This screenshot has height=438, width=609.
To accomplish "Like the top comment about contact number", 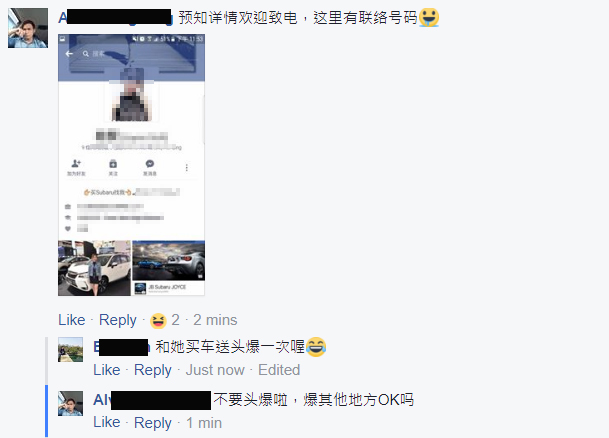I will [x=71, y=320].
